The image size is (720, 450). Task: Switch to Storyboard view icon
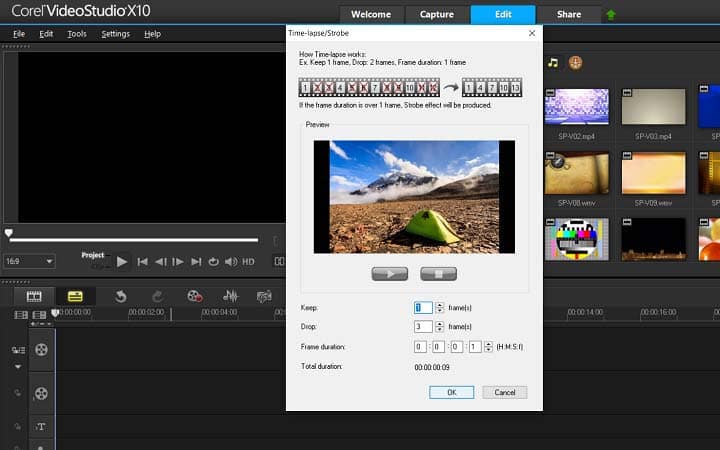[34, 296]
